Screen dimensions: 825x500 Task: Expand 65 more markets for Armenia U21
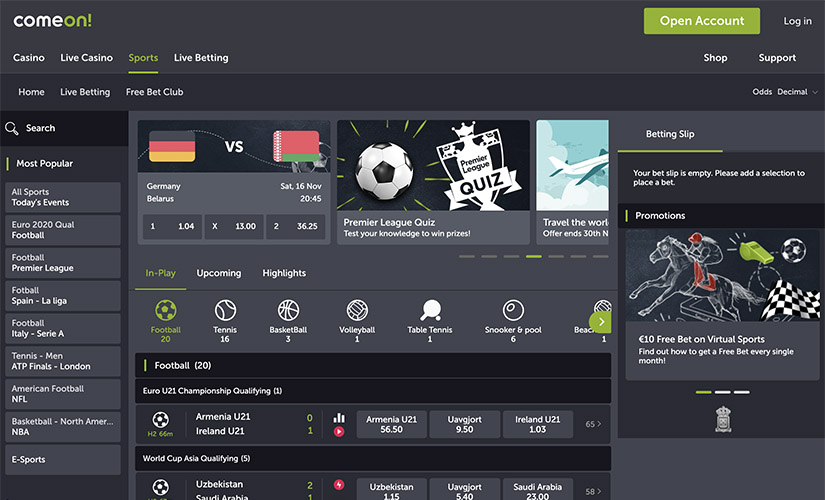[x=593, y=424]
